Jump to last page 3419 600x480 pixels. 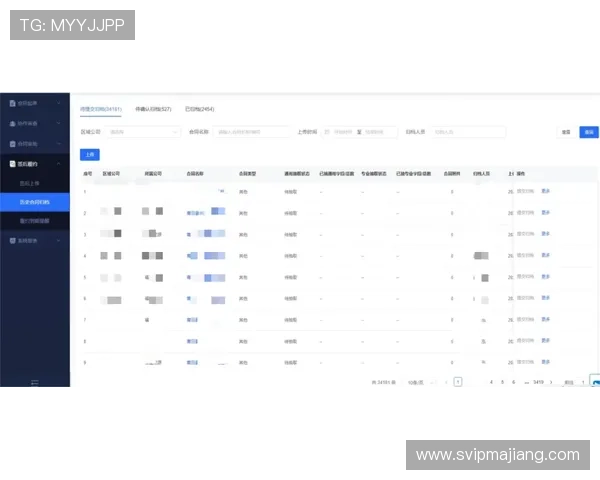(x=538, y=382)
